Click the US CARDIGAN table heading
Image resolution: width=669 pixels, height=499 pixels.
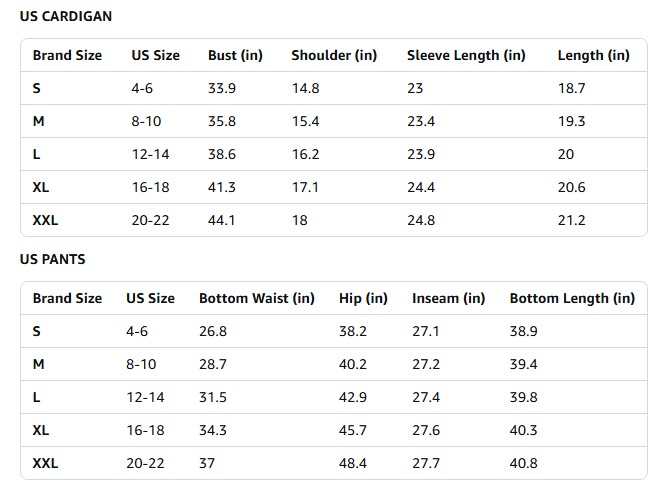tap(66, 17)
